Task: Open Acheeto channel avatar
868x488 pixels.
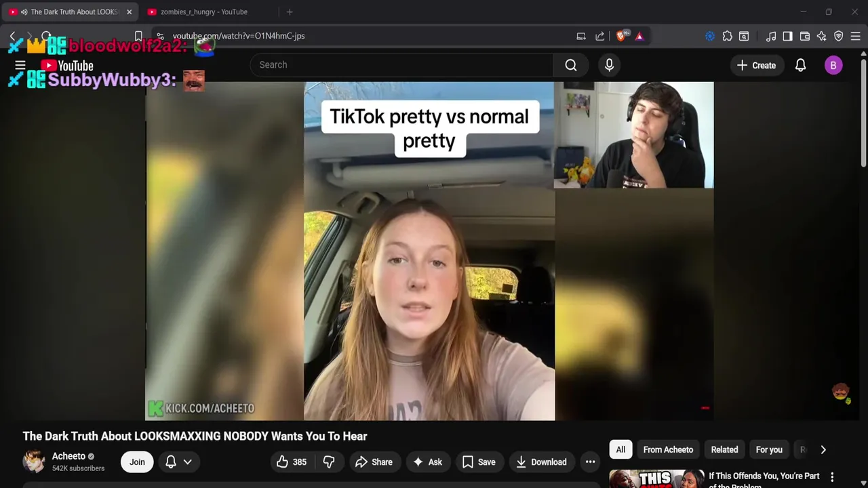Action: (x=34, y=461)
